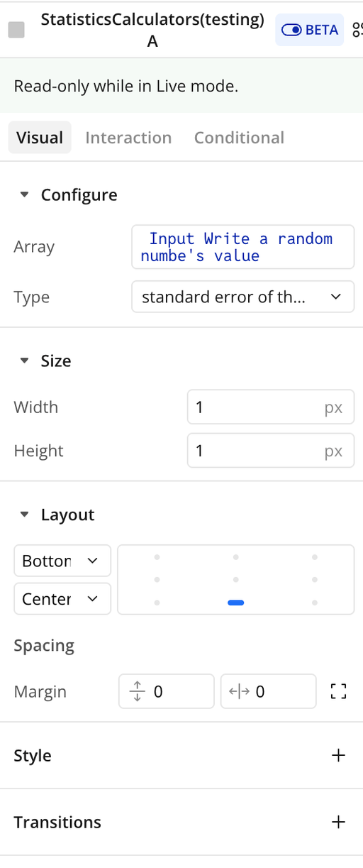Screen dimensions: 363x868
Task: Expand Style section with plus icon
Action: coord(339,755)
